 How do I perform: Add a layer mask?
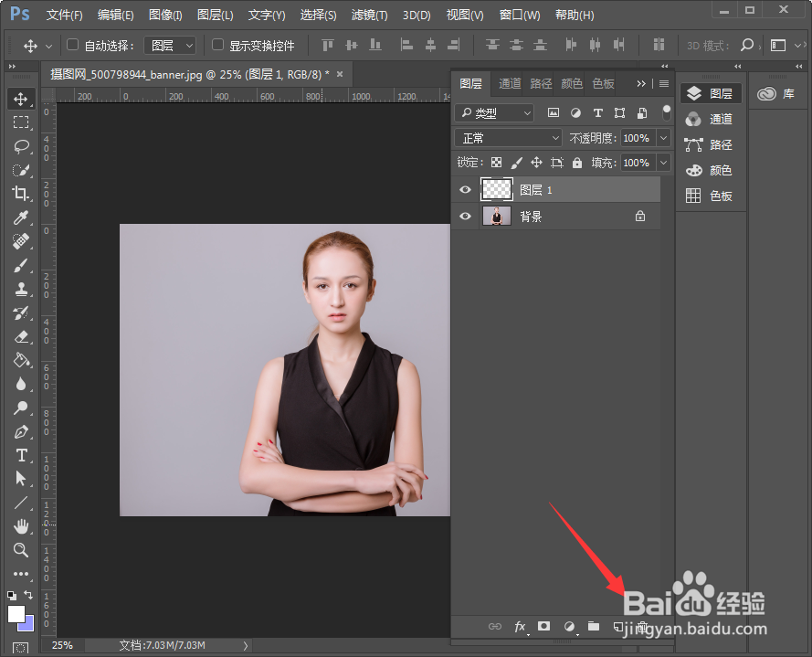pyautogui.click(x=543, y=627)
